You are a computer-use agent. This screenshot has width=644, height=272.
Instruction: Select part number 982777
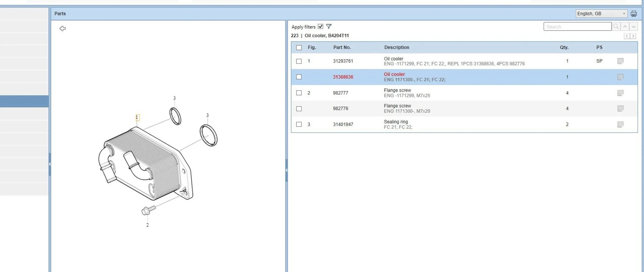[x=340, y=93]
